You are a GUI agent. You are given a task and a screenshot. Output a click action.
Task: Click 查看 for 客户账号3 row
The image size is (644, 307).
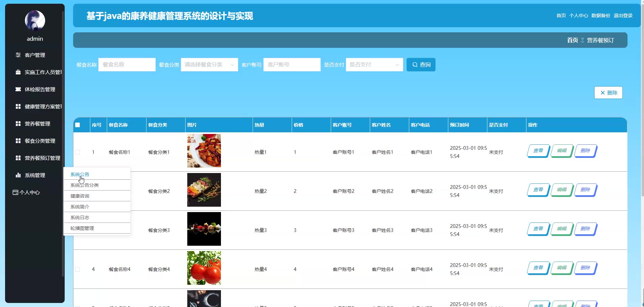538,229
